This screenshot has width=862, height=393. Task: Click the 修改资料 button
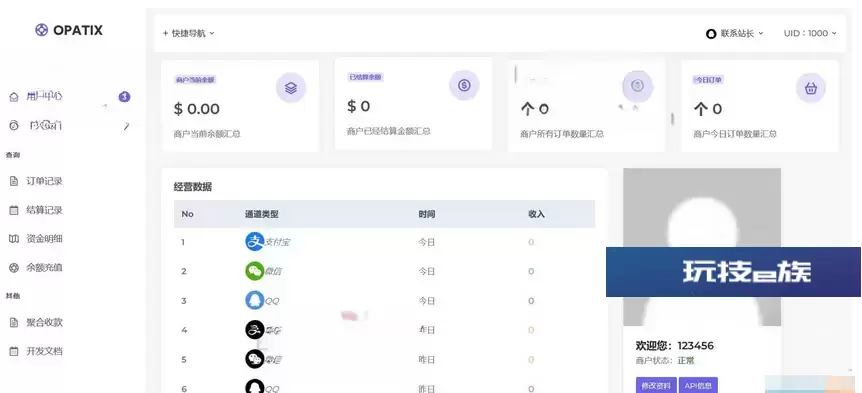coord(656,385)
